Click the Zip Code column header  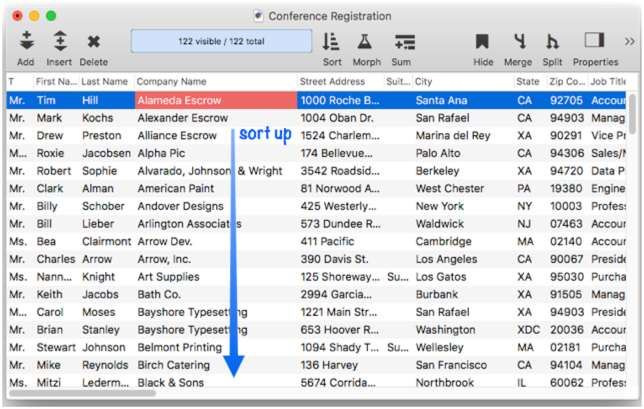click(567, 81)
